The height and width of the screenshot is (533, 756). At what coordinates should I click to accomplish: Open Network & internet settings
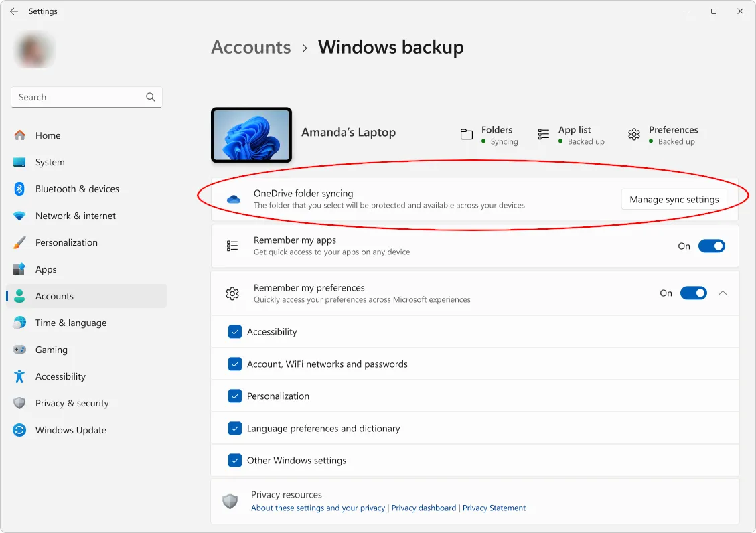[x=76, y=216]
